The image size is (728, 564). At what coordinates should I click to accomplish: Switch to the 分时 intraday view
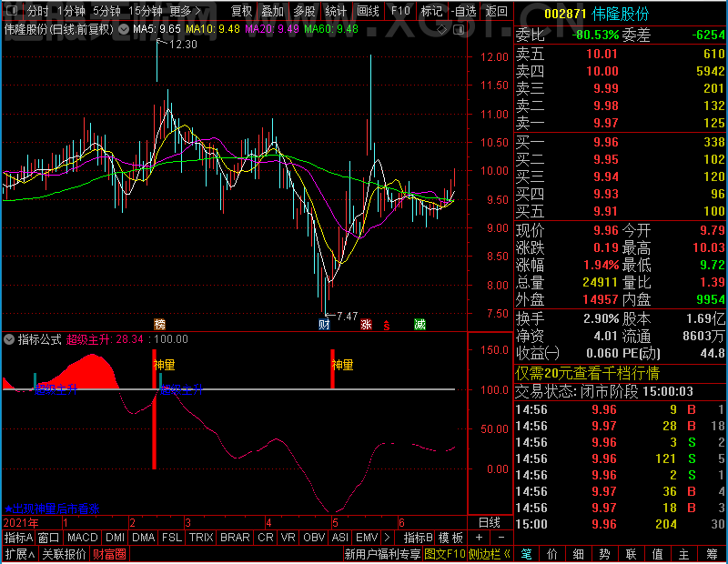[x=37, y=11]
